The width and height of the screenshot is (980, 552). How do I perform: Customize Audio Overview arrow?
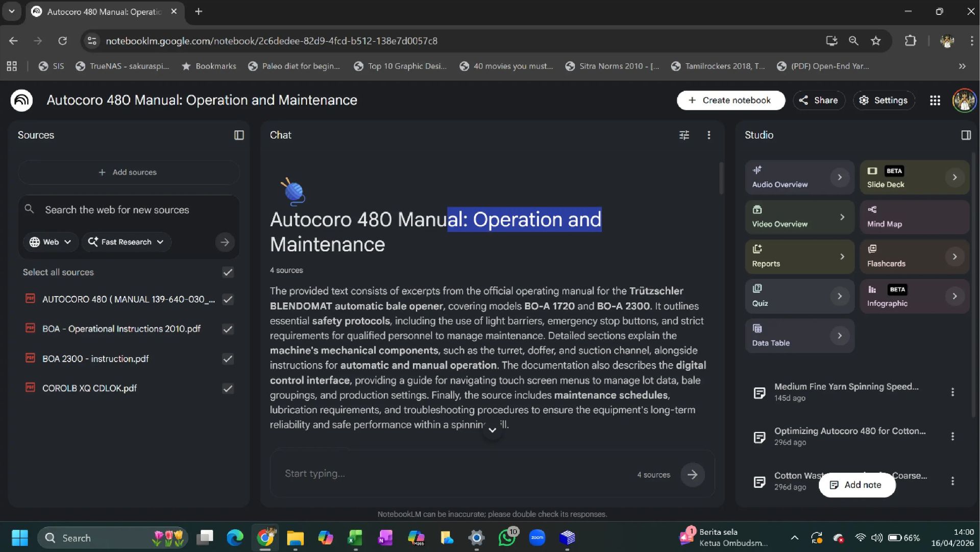839,177
